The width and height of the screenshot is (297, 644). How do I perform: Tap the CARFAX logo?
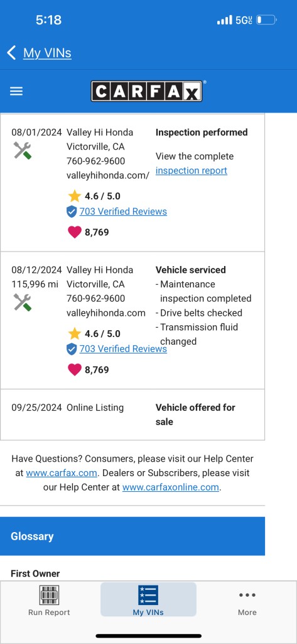pos(146,91)
